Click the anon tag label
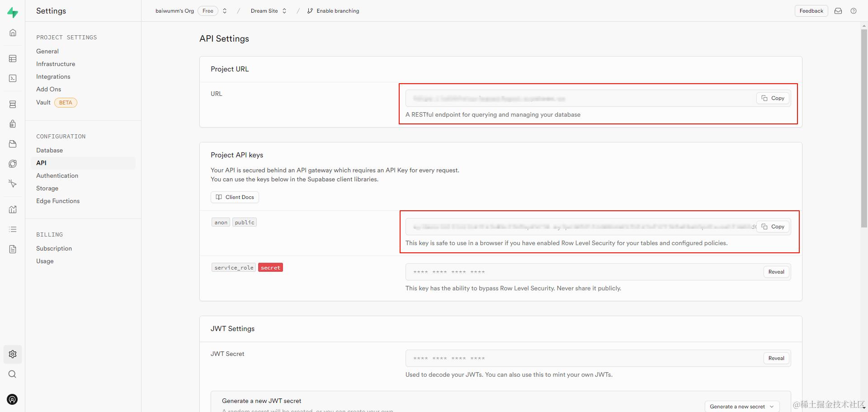868x412 pixels. [x=221, y=223]
